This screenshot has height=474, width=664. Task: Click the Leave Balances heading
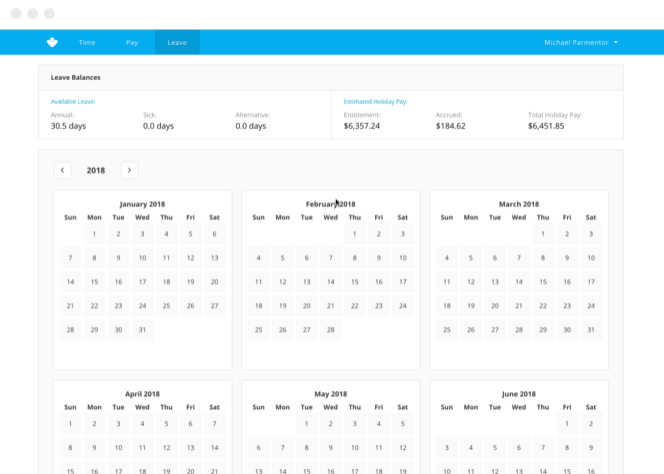(x=75, y=78)
